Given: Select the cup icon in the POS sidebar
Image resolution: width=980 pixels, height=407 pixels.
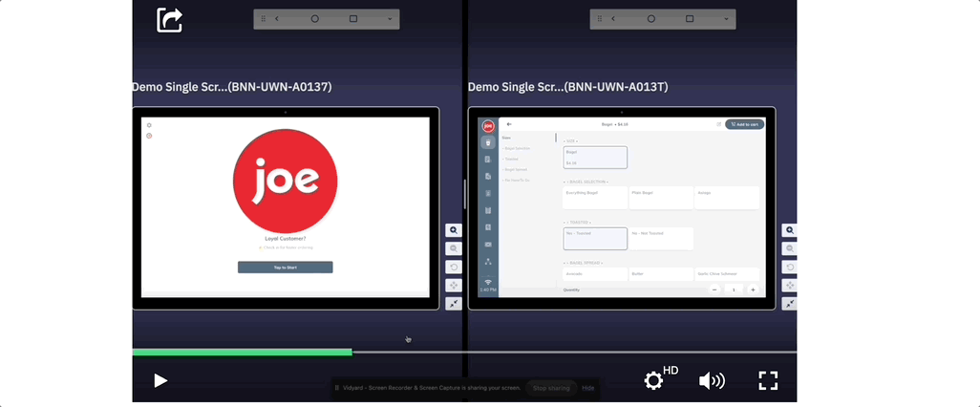Looking at the screenshot, I should (487, 142).
